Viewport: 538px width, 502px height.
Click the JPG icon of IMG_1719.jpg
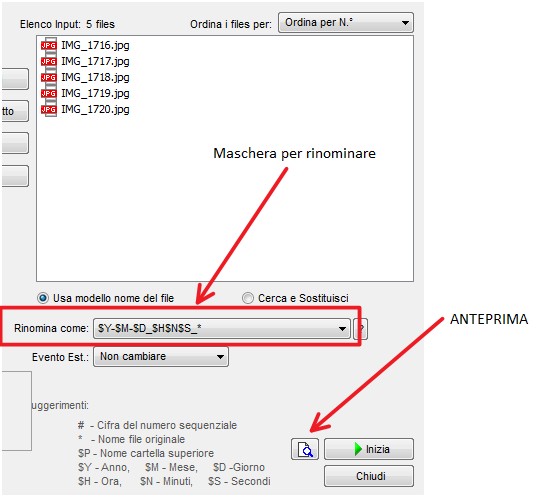(48, 93)
